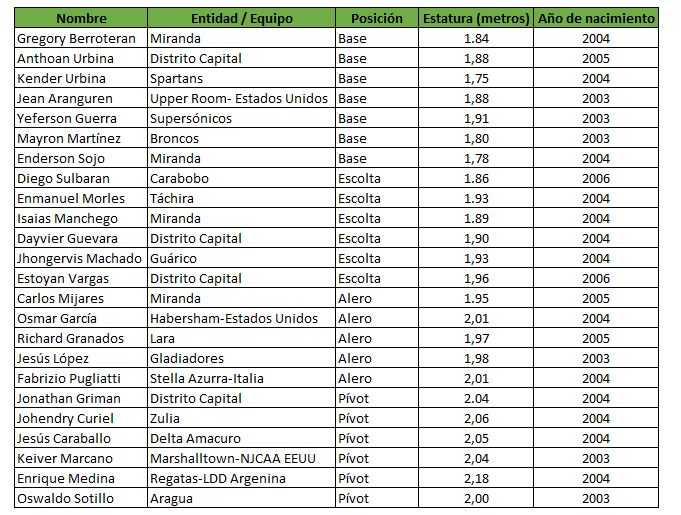Select the Oswaldo Sotillo name cell
The width and height of the screenshot is (681, 515).
click(81, 498)
